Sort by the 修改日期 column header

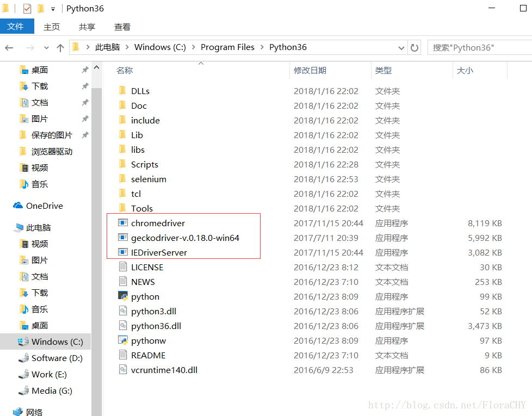point(310,71)
